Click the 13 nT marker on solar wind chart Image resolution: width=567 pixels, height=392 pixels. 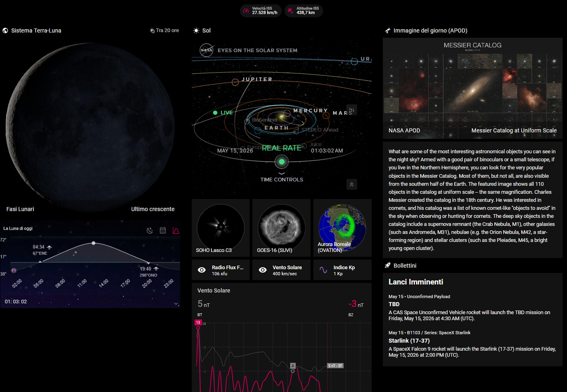pyautogui.click(x=198, y=323)
